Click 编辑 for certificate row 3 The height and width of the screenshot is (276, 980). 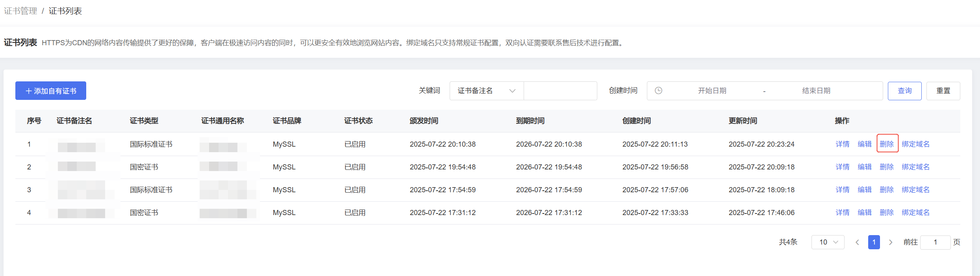(865, 190)
